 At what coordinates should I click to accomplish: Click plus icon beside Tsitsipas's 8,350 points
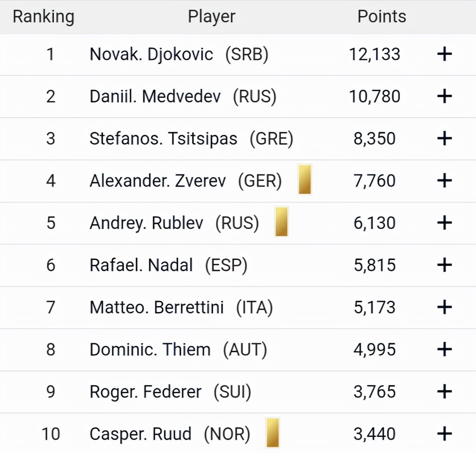click(x=444, y=138)
